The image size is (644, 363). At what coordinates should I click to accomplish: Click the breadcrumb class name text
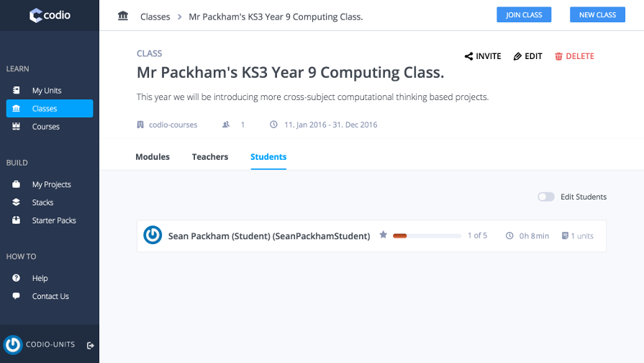pyautogui.click(x=276, y=17)
